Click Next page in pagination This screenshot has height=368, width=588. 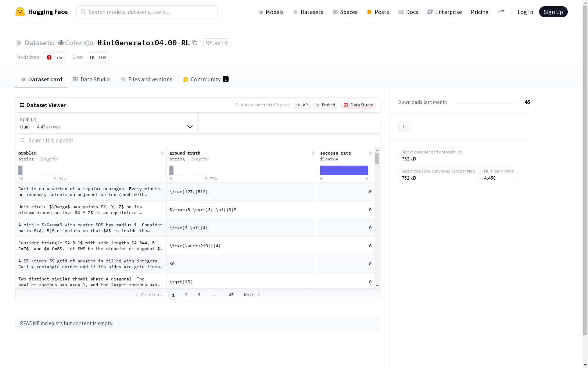252,295
